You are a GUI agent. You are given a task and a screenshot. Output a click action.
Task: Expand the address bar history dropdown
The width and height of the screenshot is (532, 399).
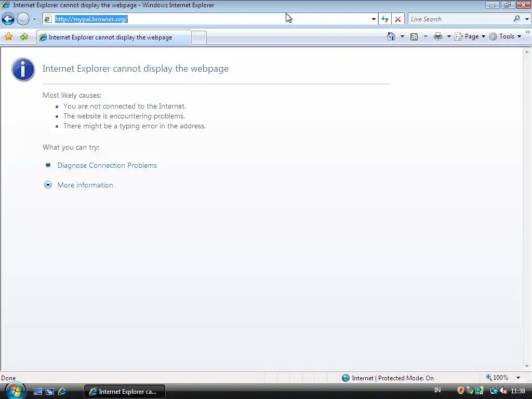click(x=374, y=19)
